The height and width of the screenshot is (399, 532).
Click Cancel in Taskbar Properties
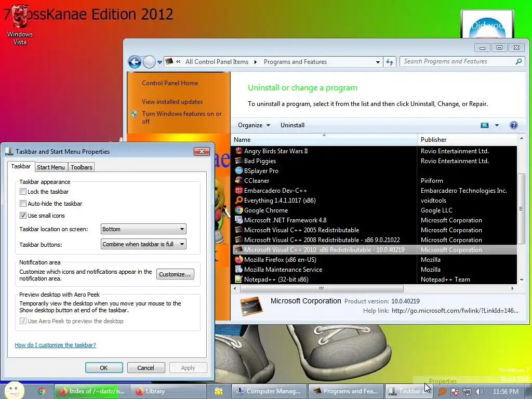[x=146, y=368]
